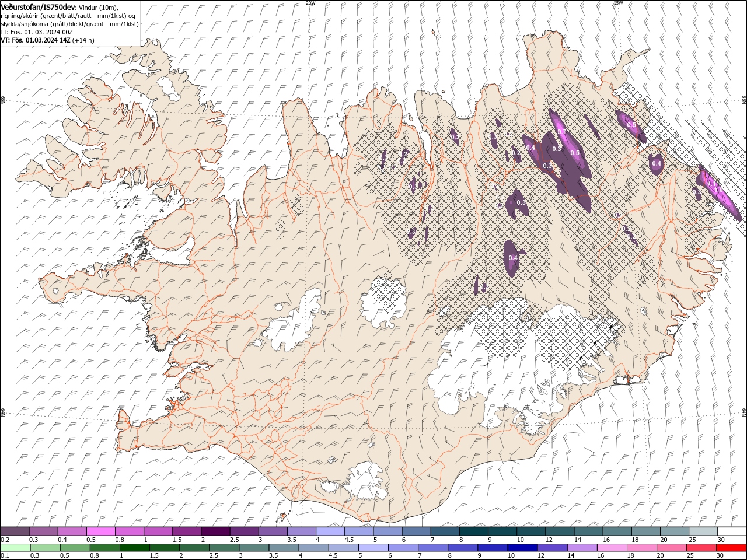Pick the light gray 25 swatch in upper legend
Viewport: 747px width, 560px height.
(x=703, y=531)
